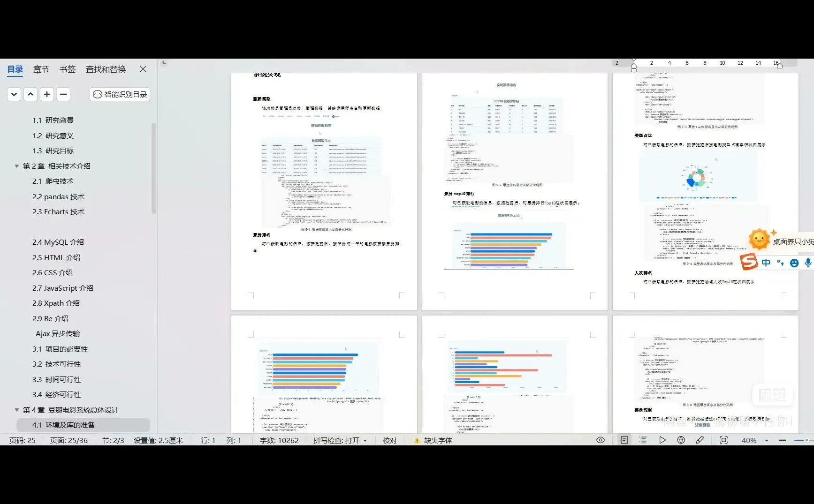Click the zoom slider handle
Screen dimensions: 814x504
click(x=806, y=440)
